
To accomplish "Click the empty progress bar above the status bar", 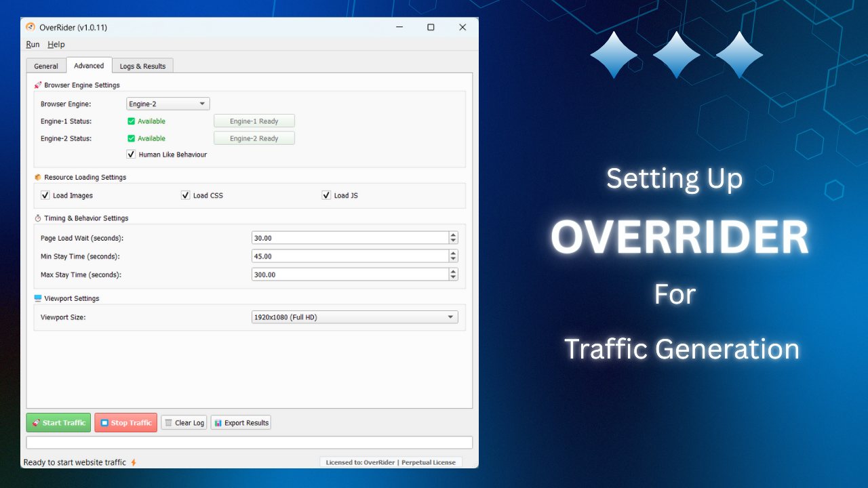I will [250, 443].
